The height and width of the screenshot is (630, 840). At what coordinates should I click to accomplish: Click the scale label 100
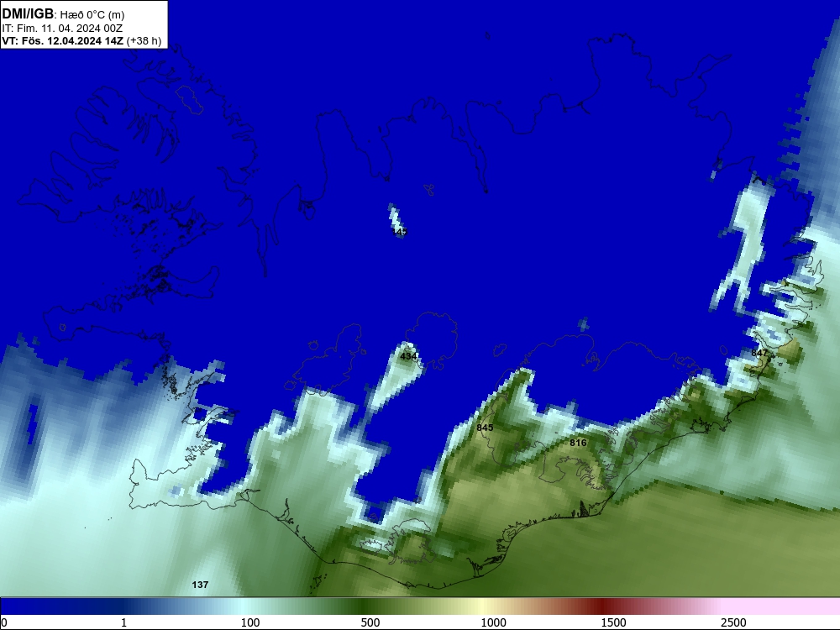click(x=250, y=622)
